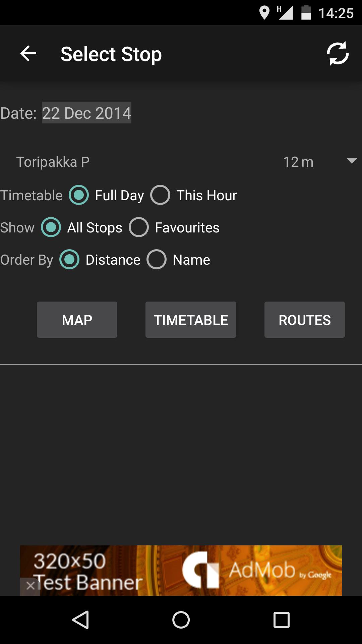Open the ROUTES list

pos(304,320)
